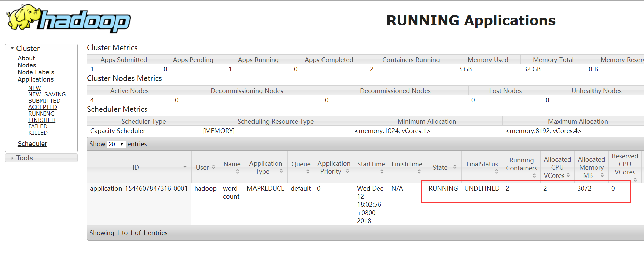
Task: Open the Decommissioning Nodes count link
Action: [177, 100]
